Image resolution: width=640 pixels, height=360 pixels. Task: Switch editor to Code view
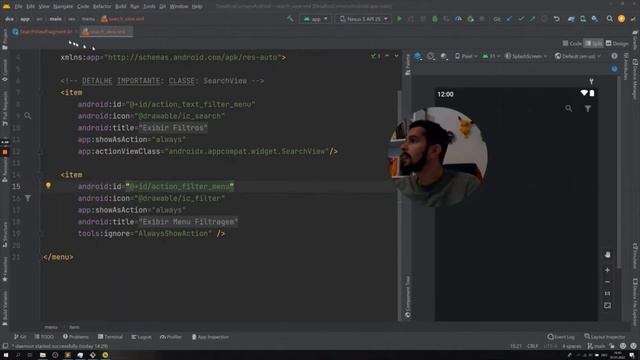(x=572, y=43)
